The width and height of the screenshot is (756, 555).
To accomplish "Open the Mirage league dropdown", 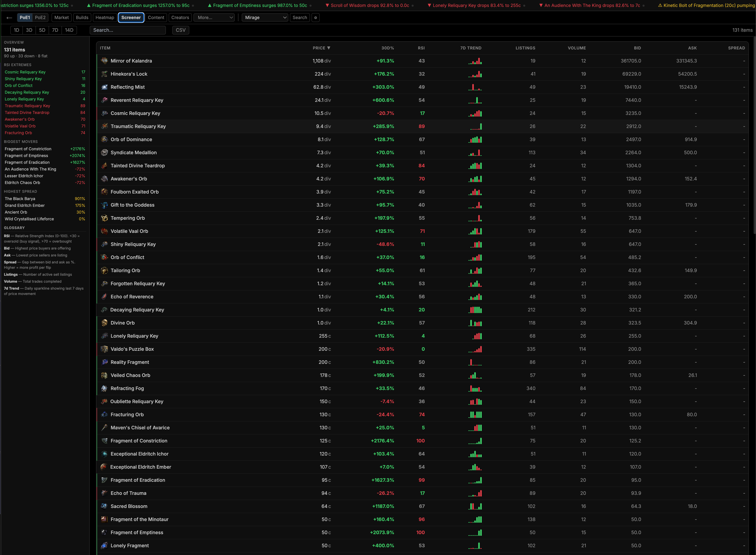I will coord(265,17).
